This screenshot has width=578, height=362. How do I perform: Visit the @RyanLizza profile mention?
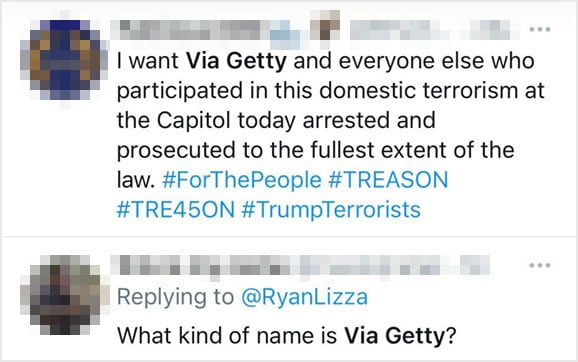[304, 297]
